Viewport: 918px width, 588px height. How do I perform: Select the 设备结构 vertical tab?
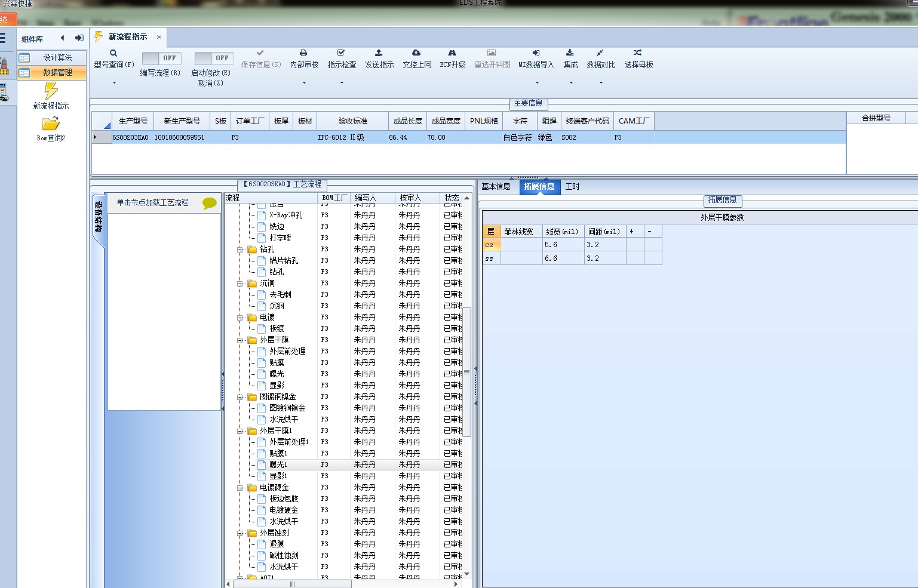(99, 216)
